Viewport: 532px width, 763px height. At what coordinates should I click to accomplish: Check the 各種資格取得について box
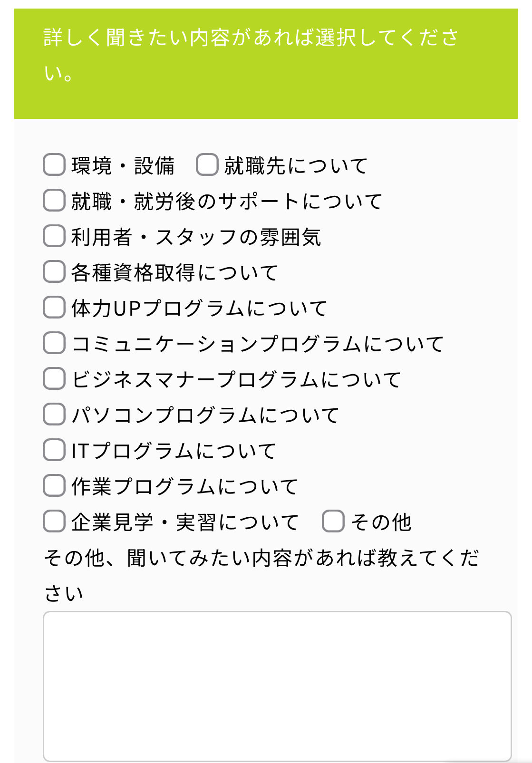point(54,272)
